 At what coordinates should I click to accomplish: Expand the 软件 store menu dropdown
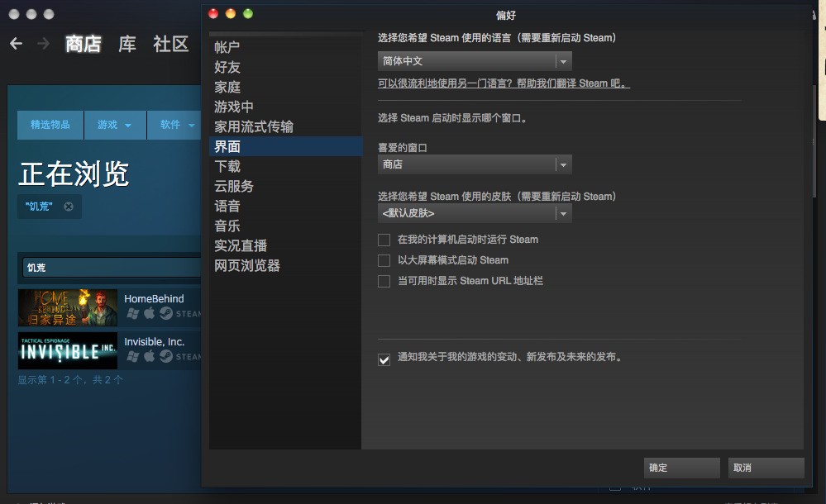click(x=174, y=125)
